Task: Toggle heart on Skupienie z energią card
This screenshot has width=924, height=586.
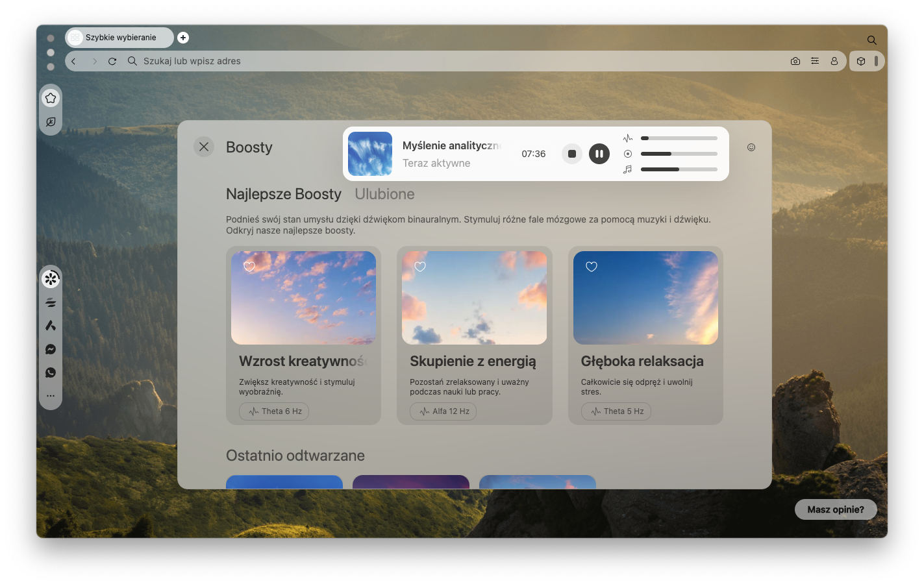Action: 420,267
